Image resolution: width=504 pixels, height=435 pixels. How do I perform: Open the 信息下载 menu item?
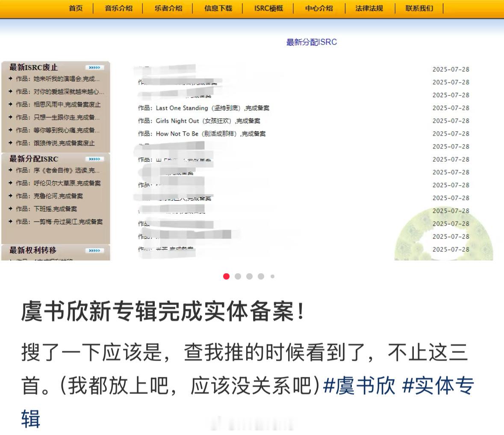click(218, 9)
